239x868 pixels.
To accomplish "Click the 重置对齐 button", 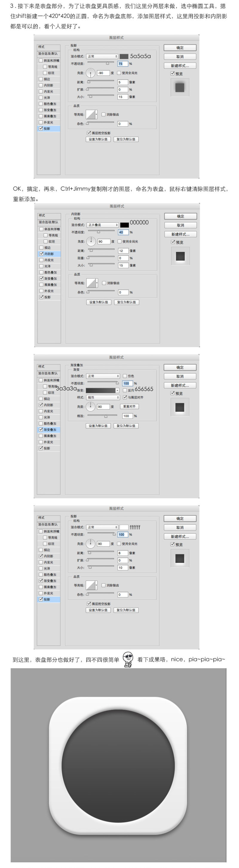I will pyautogui.click(x=129, y=406).
